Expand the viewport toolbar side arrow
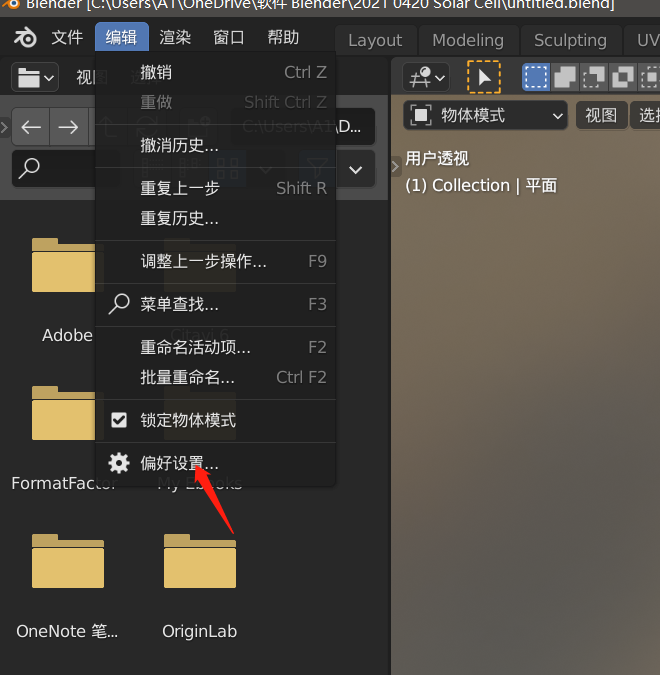Image resolution: width=660 pixels, height=675 pixels. pos(395,167)
